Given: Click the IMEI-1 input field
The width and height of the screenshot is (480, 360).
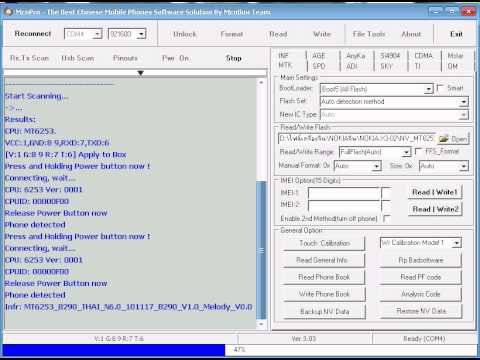Looking at the screenshot, I should tap(344, 193).
